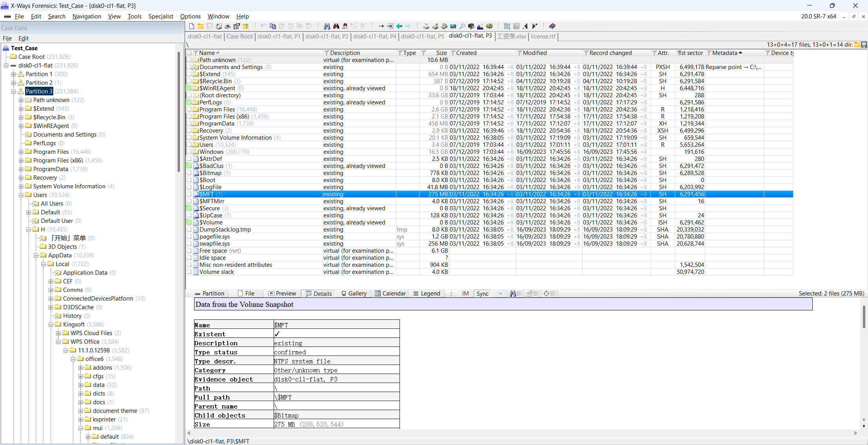Tick the checkbox for DumpStack.log.tmp
This screenshot has height=445, width=868.
(189, 230)
